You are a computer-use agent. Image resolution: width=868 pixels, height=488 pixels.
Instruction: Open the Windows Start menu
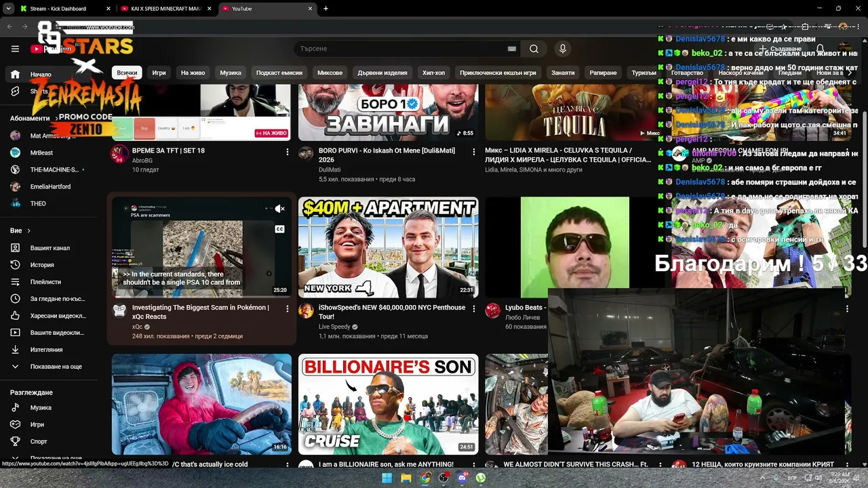point(387,478)
